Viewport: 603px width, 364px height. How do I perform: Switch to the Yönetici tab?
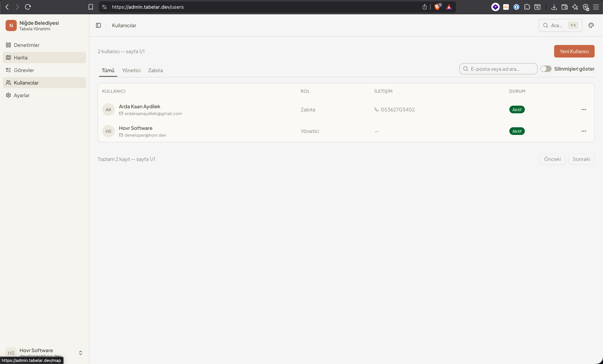(x=131, y=70)
